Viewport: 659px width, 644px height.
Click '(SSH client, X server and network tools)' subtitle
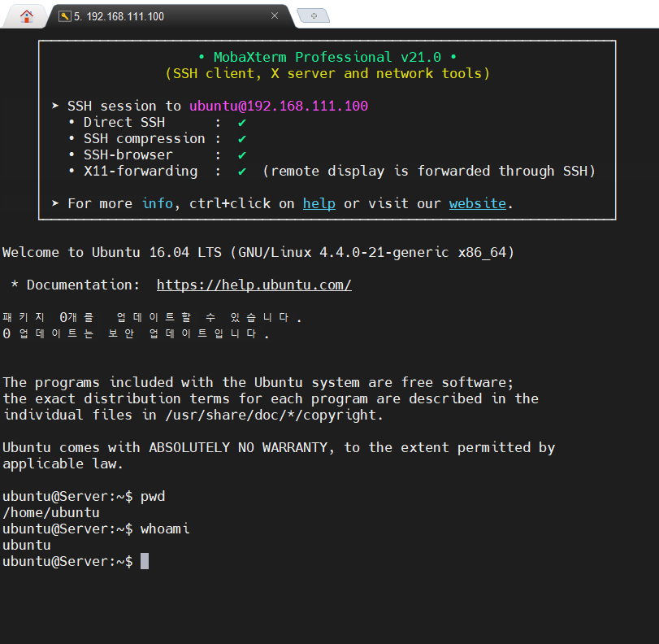[x=327, y=74]
